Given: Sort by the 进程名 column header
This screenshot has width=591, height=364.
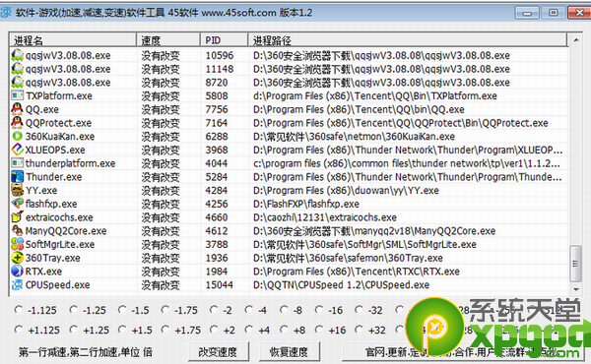Looking at the screenshot, I should pyautogui.click(x=72, y=40).
